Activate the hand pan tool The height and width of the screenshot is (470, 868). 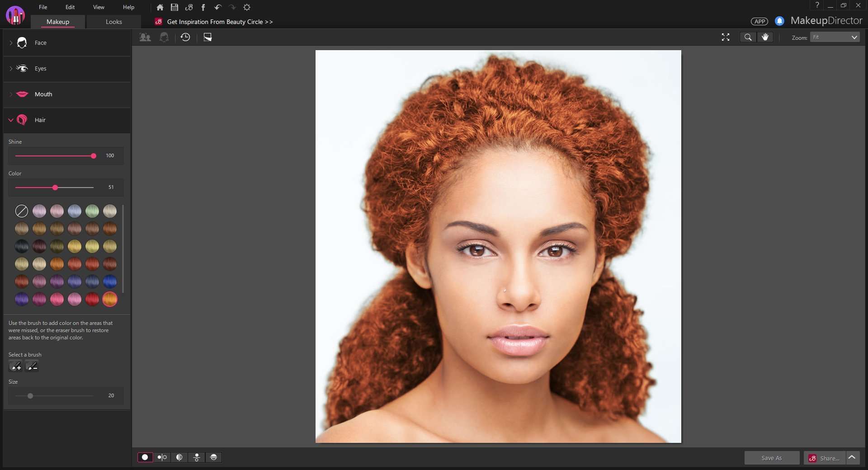point(765,37)
